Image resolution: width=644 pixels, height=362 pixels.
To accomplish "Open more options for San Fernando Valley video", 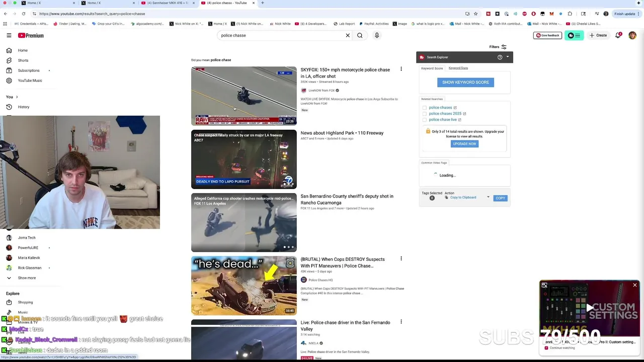I will pos(401,322).
